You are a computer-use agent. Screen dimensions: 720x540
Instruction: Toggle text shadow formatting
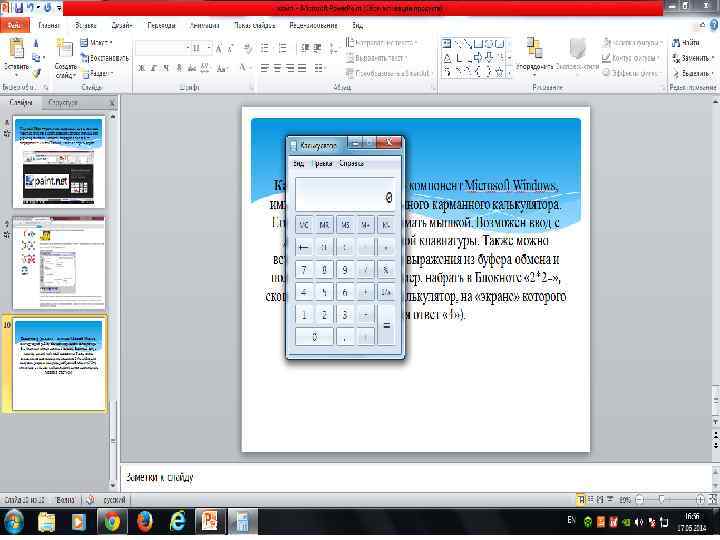click(180, 68)
